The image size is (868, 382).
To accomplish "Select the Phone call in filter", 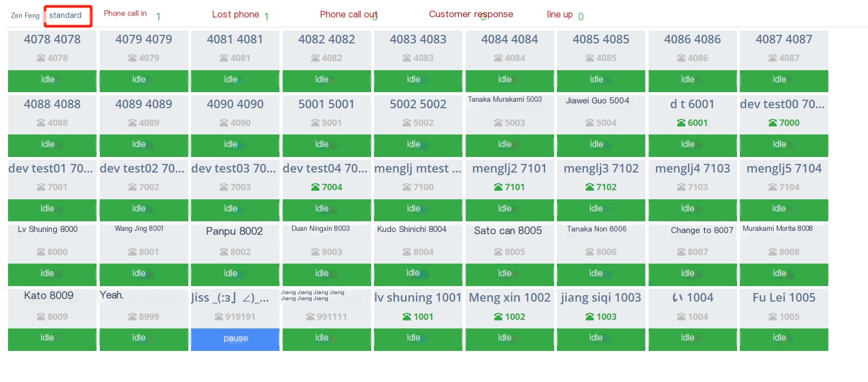I will coord(125,13).
